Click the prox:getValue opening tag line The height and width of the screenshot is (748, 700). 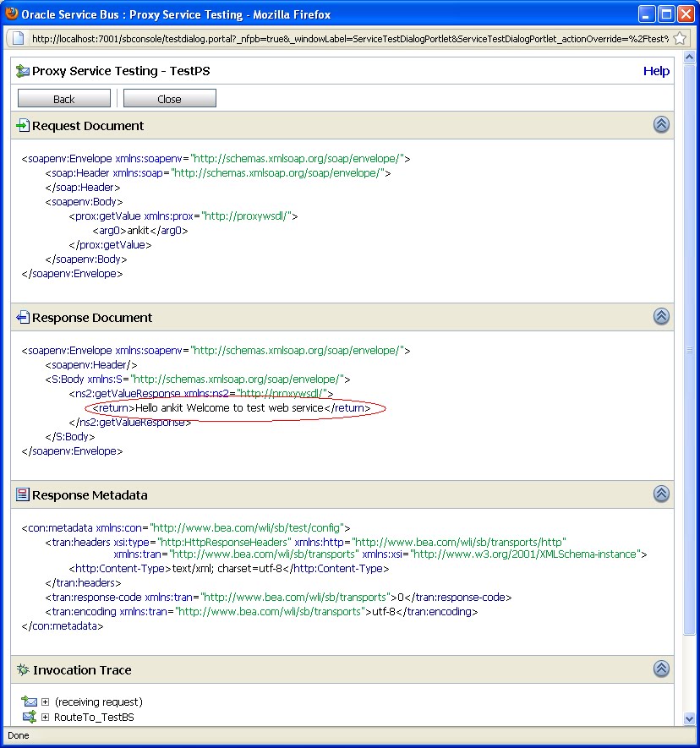[x=183, y=216]
